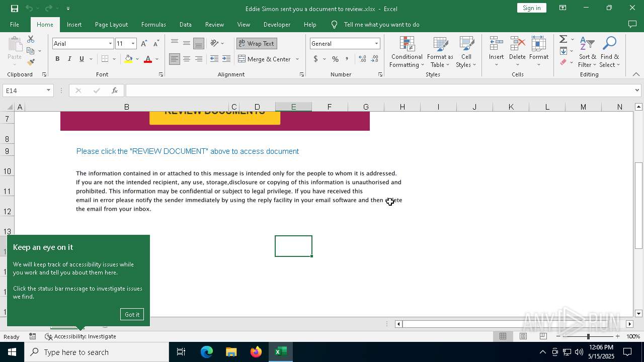Apply percent style format
Viewport: 644px width, 362px height.
click(335, 59)
